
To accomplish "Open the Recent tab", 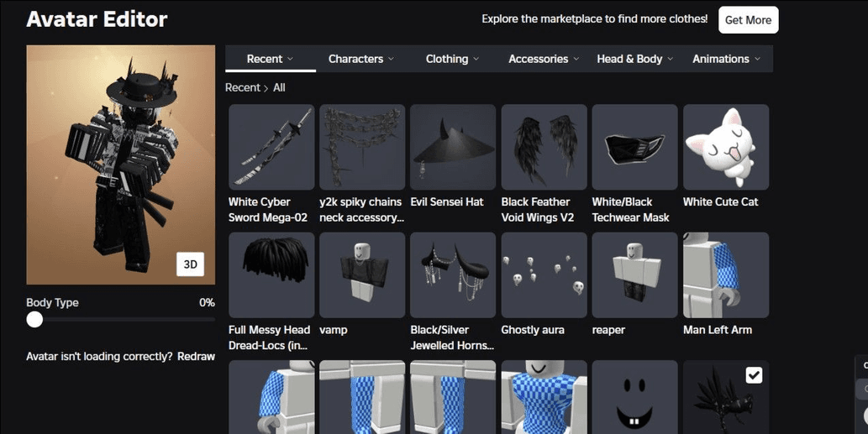I will point(270,59).
